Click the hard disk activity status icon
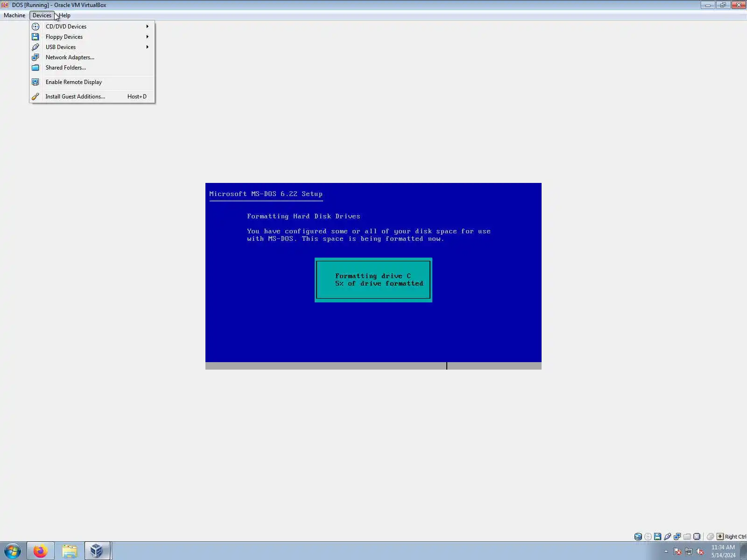Viewport: 747px width, 560px height. coord(638,537)
